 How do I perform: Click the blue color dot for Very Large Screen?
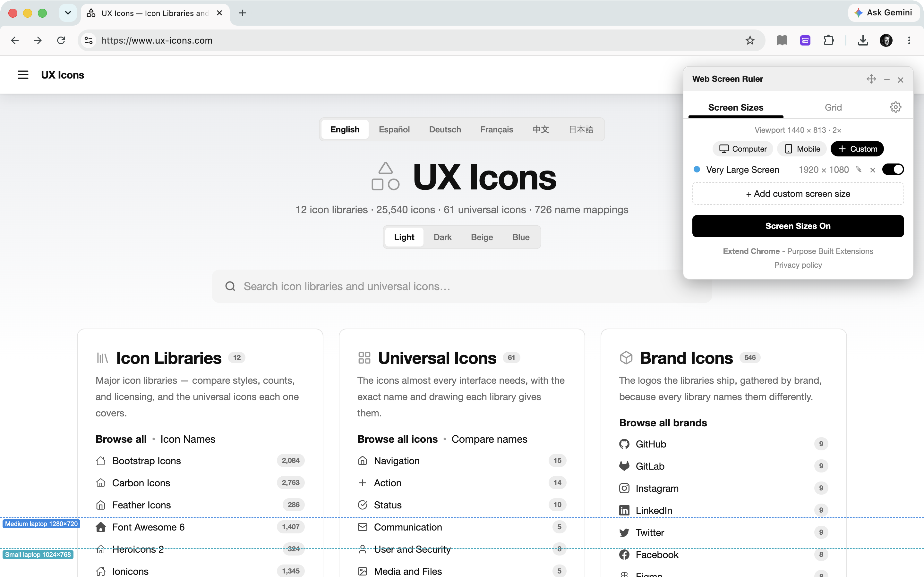pyautogui.click(x=697, y=170)
